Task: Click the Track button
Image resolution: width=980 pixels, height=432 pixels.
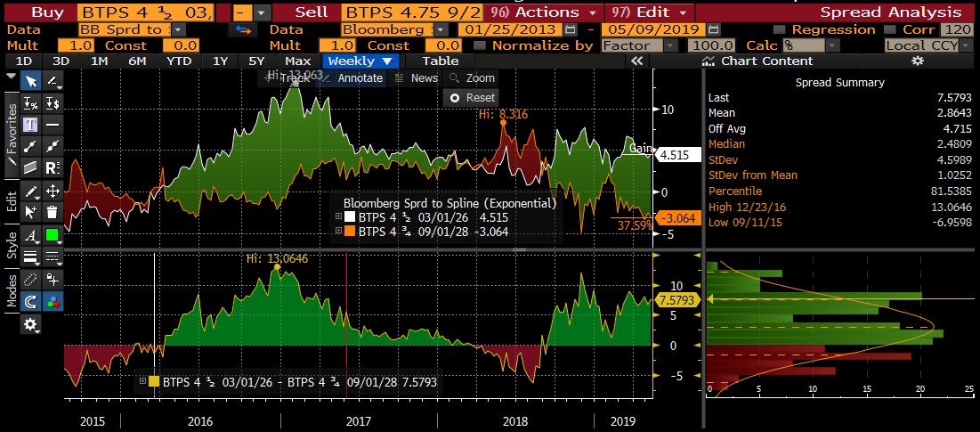Action: [288, 78]
